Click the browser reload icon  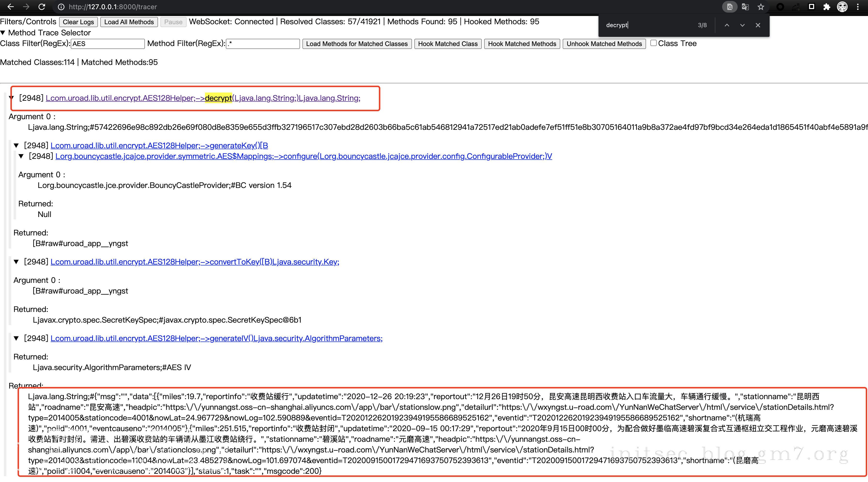[x=41, y=7]
